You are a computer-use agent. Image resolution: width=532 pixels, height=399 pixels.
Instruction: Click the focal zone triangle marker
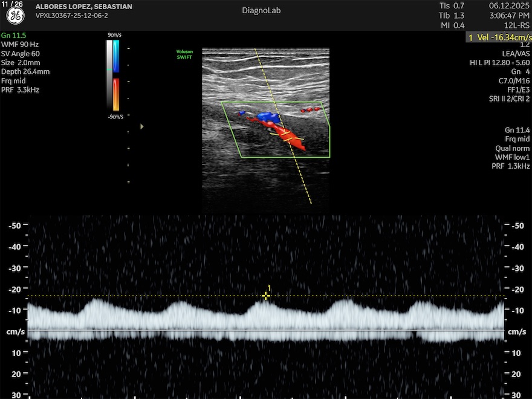142,127
